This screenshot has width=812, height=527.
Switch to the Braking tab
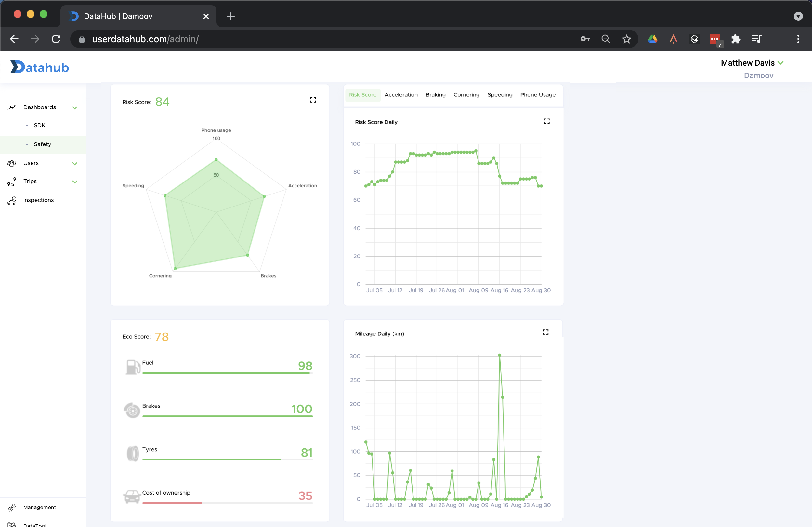click(435, 95)
